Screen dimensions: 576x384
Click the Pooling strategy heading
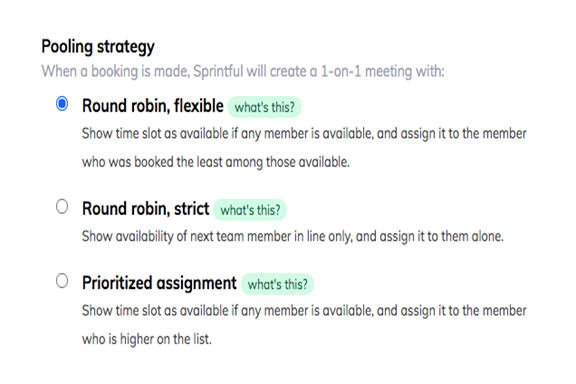(x=98, y=47)
